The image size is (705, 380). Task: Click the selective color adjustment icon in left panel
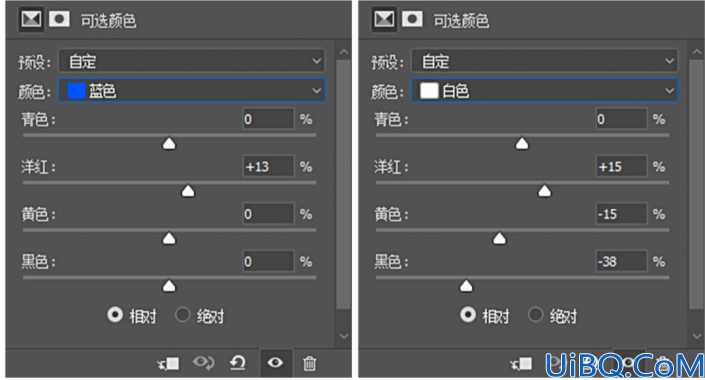tap(31, 19)
